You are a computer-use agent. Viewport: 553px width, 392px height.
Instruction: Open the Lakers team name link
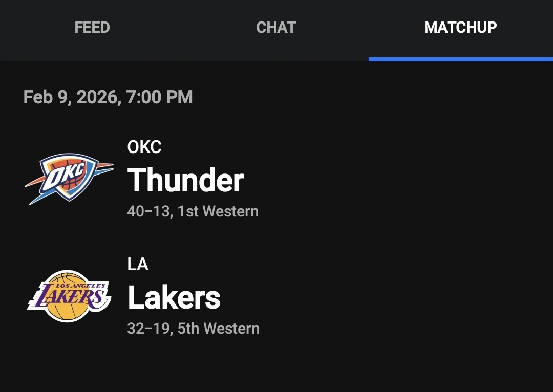click(x=174, y=297)
